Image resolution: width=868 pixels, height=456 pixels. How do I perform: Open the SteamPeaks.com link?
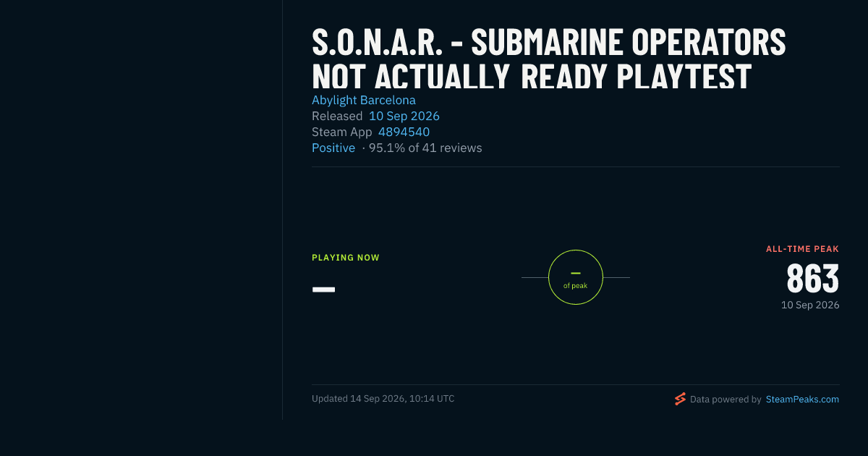pyautogui.click(x=802, y=399)
